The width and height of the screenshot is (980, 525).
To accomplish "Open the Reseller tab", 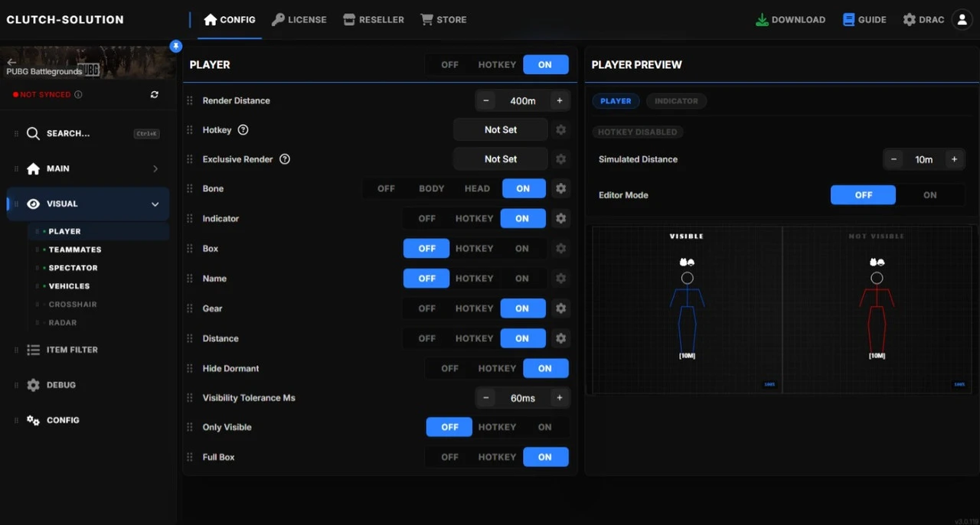I will coord(374,20).
